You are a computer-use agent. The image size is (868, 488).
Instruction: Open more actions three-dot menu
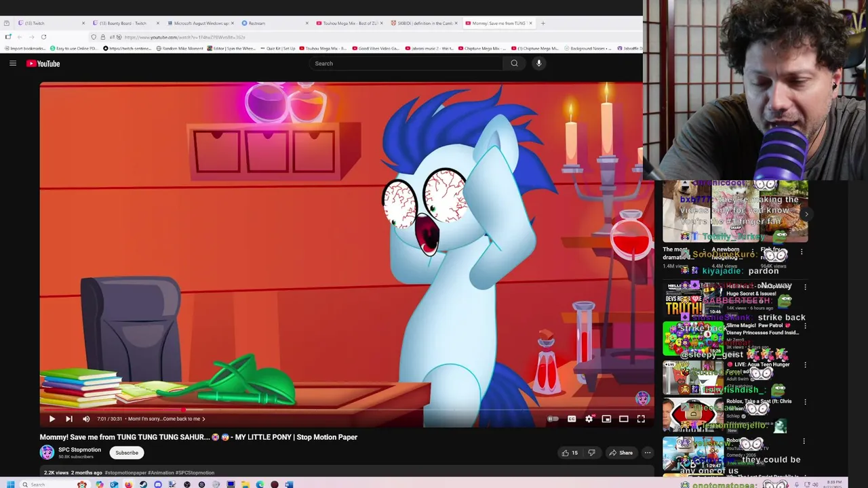(x=648, y=453)
